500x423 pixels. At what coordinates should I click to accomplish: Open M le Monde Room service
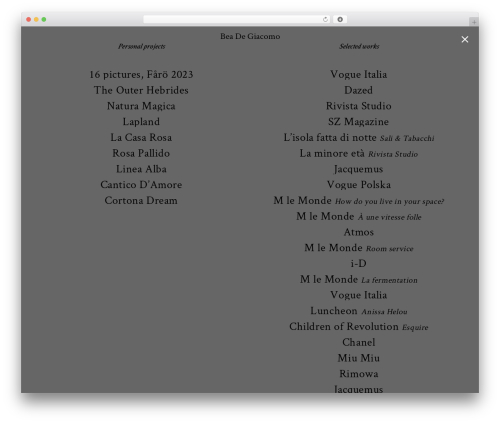tap(359, 248)
